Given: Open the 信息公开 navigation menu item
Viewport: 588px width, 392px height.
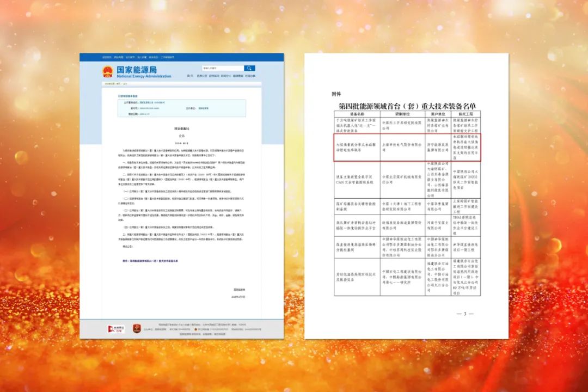Looking at the screenshot, I should (201, 76).
